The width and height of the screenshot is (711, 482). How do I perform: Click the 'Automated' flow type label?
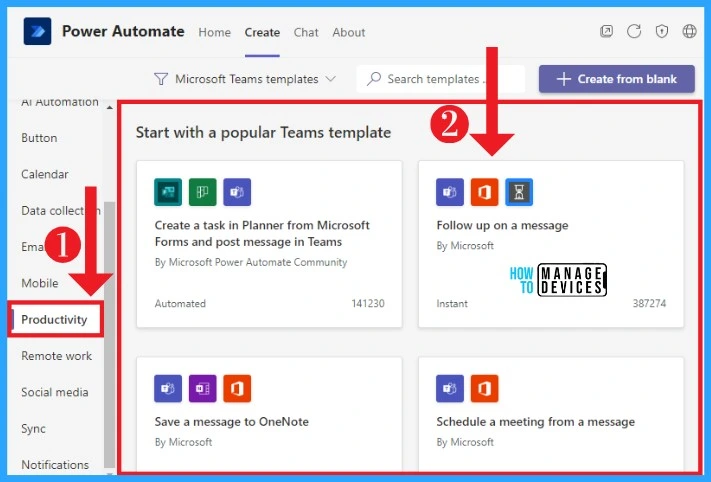point(180,303)
